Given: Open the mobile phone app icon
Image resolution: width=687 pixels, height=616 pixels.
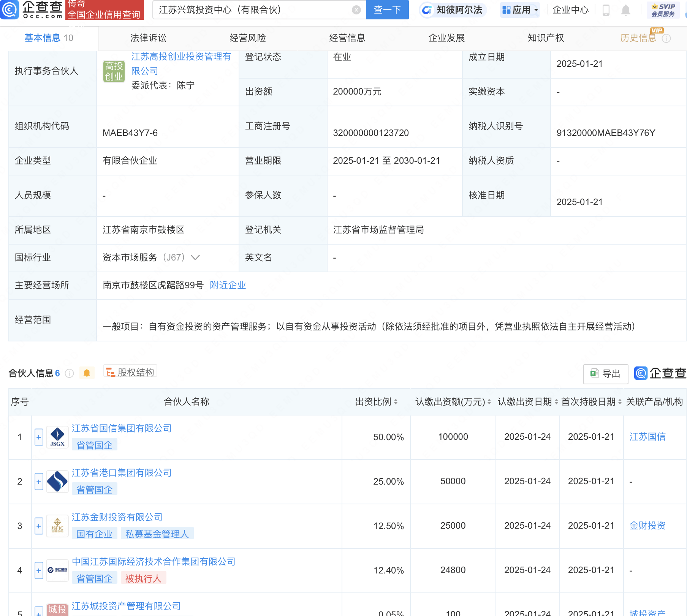Looking at the screenshot, I should point(606,10).
